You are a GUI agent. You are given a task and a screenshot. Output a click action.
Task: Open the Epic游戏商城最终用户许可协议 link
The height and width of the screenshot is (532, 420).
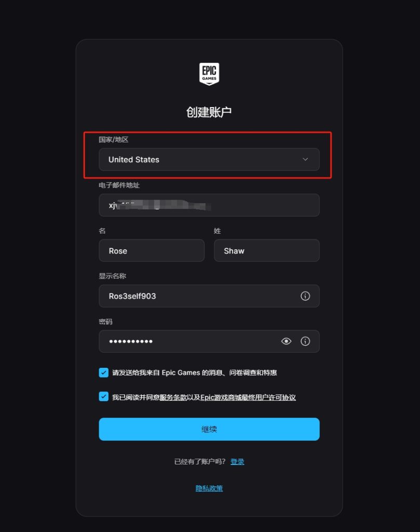coord(248,397)
